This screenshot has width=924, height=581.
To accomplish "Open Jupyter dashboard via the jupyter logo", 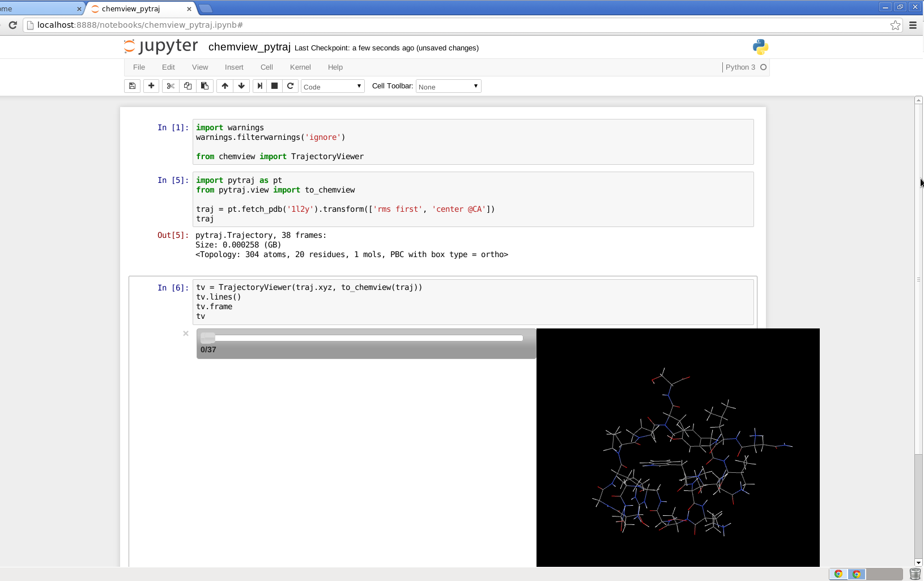I will click(160, 46).
